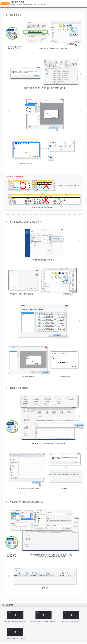Click the 다음 button next to 그룹이름
Screen dimensions: 87x644
[x=69, y=514]
